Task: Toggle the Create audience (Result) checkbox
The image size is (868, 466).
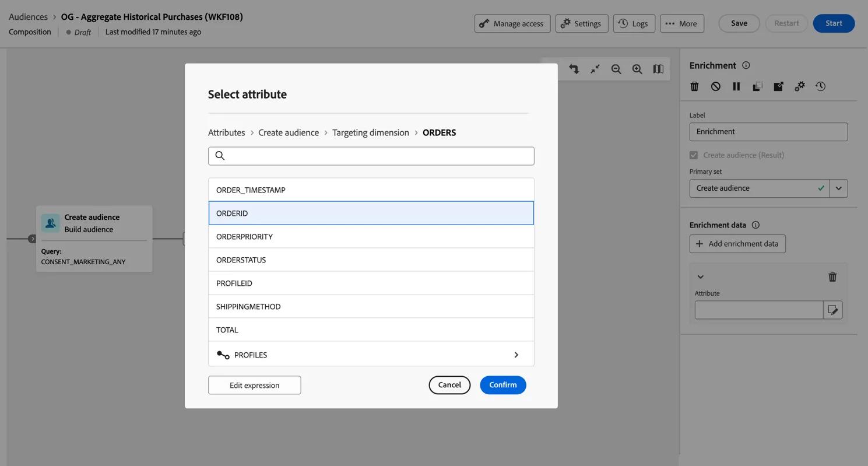Action: 694,155
